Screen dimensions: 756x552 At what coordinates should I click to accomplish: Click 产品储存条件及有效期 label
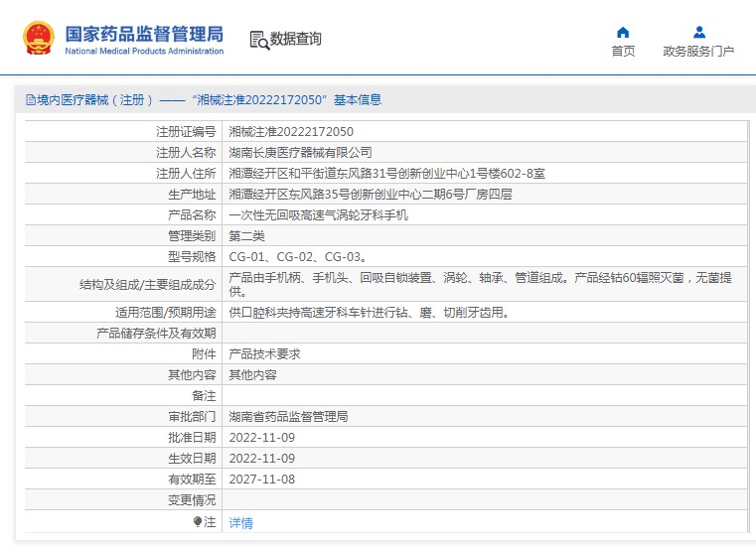pyautogui.click(x=156, y=333)
